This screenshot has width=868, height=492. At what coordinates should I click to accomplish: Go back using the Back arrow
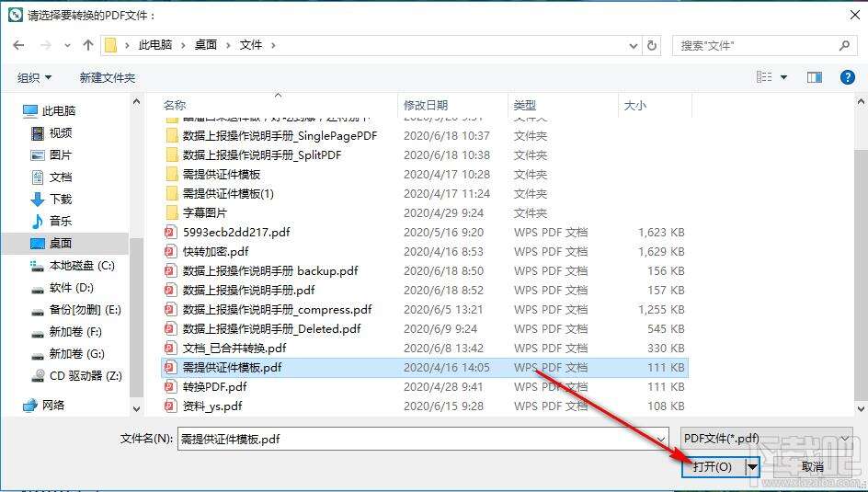click(x=18, y=45)
